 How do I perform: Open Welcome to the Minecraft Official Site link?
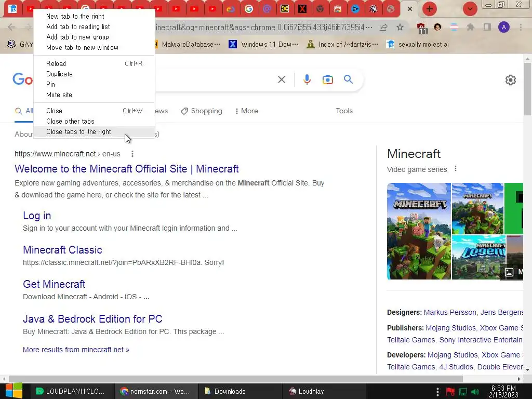(127, 169)
